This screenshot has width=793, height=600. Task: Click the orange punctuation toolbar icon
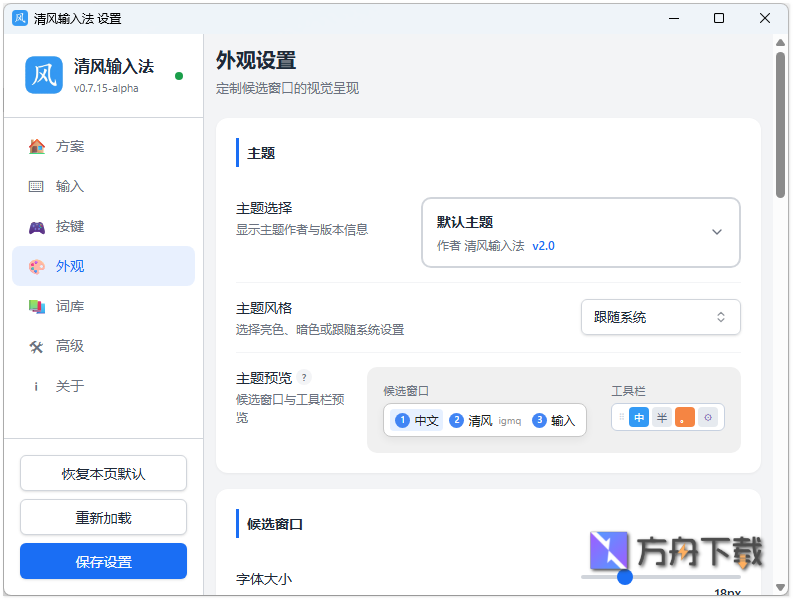685,417
